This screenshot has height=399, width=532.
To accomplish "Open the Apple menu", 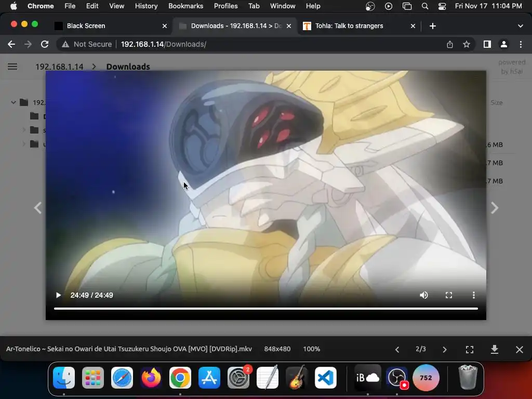I will (x=14, y=6).
